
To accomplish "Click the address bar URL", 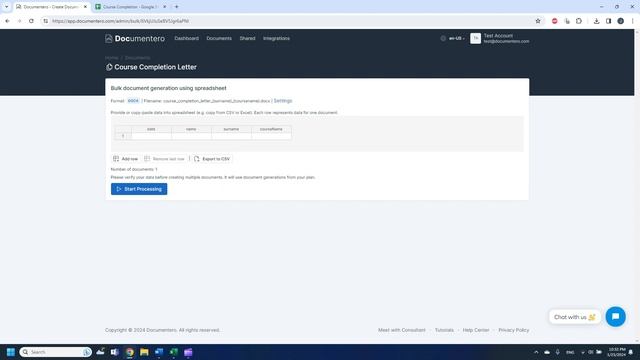I will click(120, 21).
